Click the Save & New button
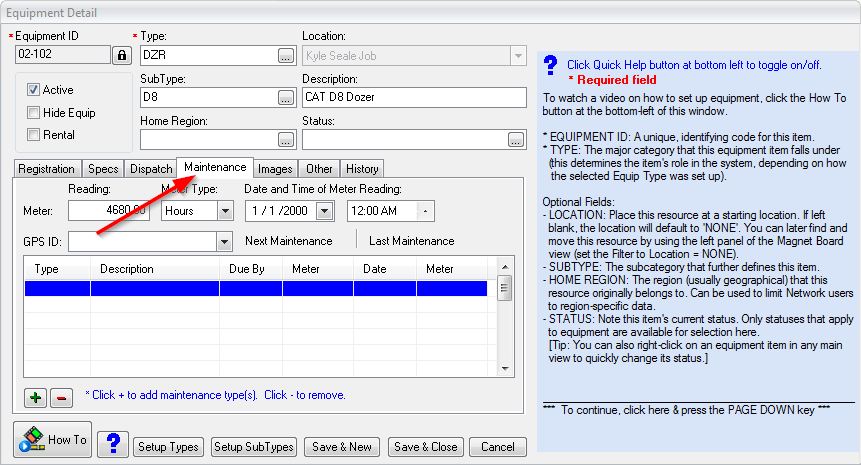The height and width of the screenshot is (465, 861). (342, 447)
